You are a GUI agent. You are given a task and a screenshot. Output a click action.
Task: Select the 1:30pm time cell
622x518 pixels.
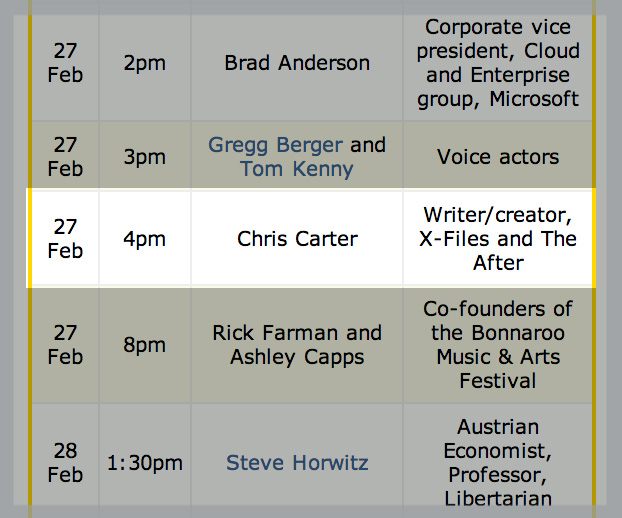point(145,462)
